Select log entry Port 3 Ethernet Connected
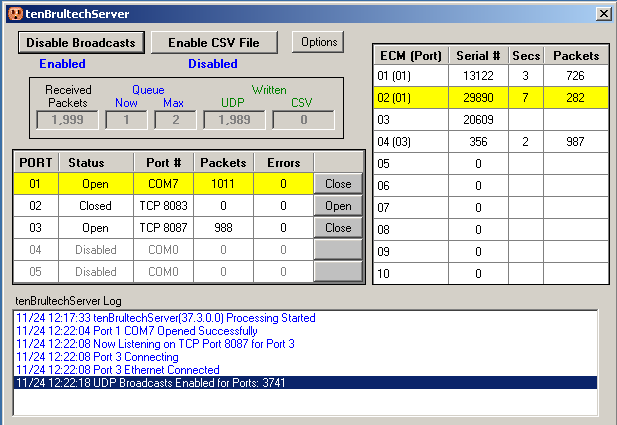The width and height of the screenshot is (617, 425). click(305, 370)
